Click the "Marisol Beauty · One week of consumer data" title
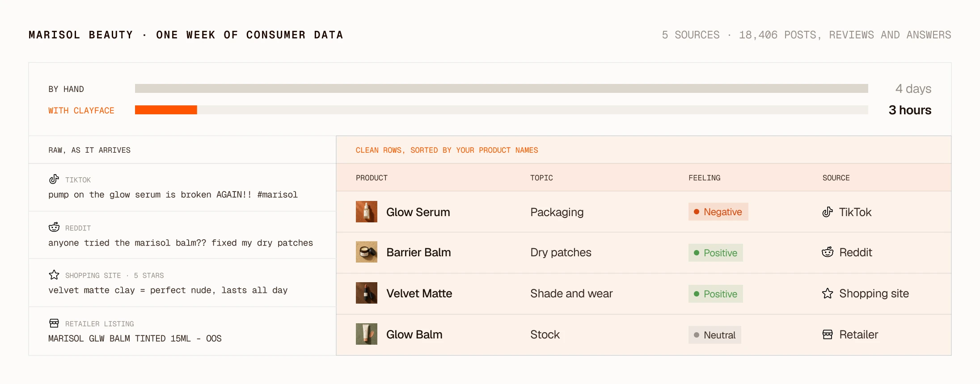The height and width of the screenshot is (384, 980). click(186, 35)
